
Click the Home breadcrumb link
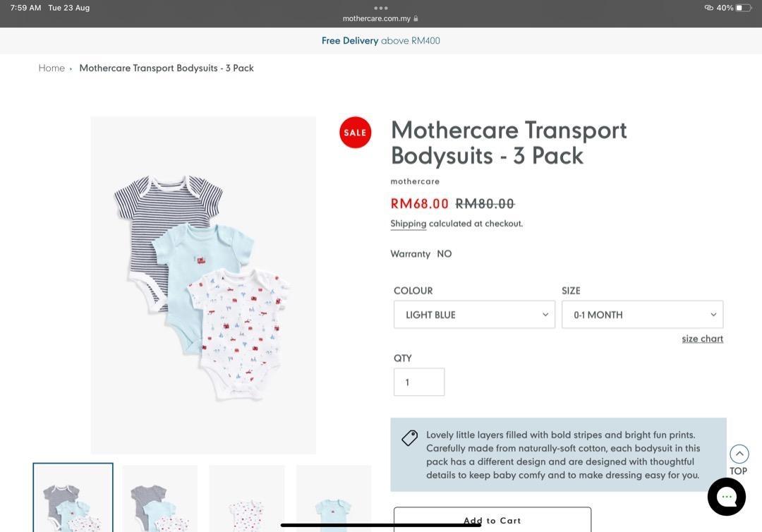52,68
